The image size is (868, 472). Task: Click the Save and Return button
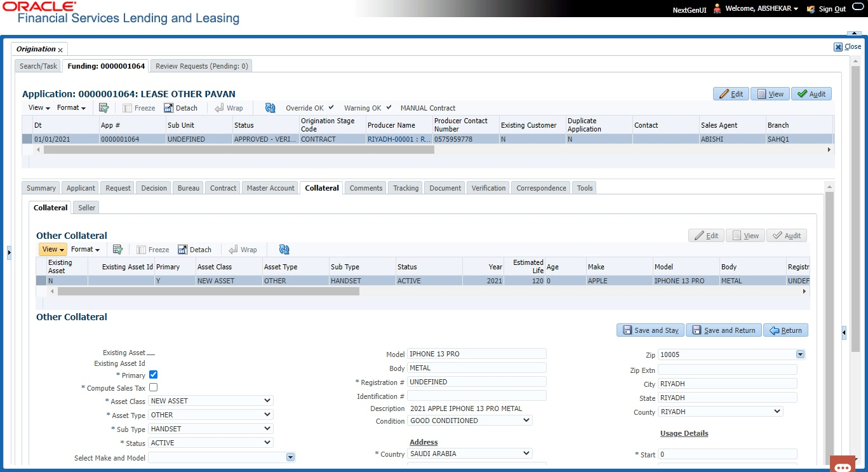(x=724, y=330)
